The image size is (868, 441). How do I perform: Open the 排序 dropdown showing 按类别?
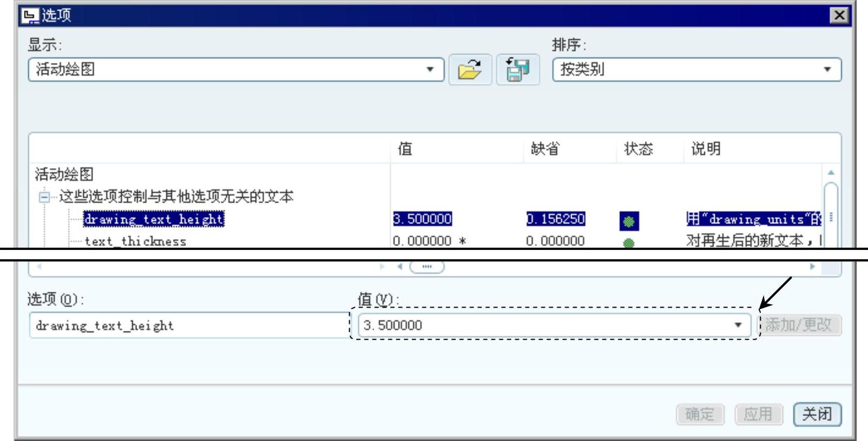click(697, 70)
